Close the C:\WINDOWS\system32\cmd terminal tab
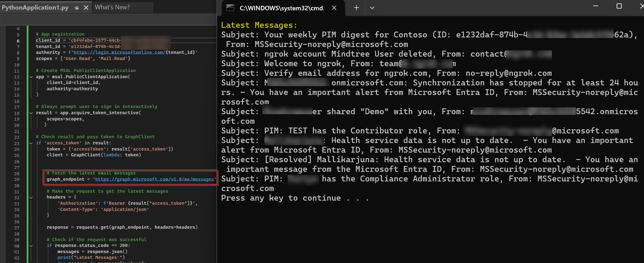Viewport: 644px width, 263px height. [x=334, y=8]
